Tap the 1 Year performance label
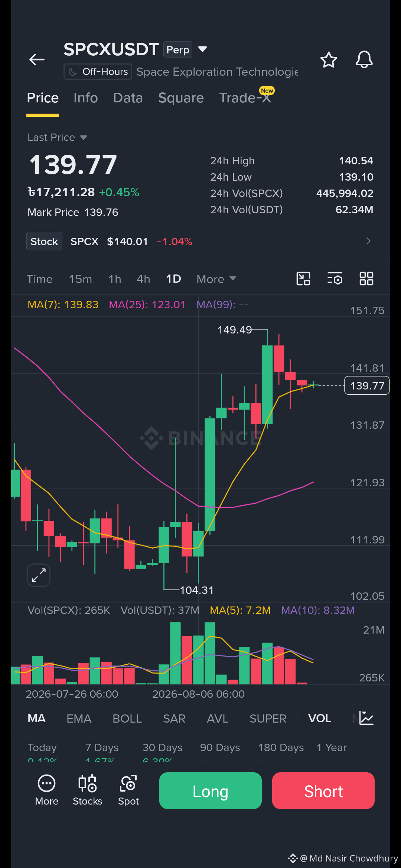The width and height of the screenshot is (401, 868). 332,747
